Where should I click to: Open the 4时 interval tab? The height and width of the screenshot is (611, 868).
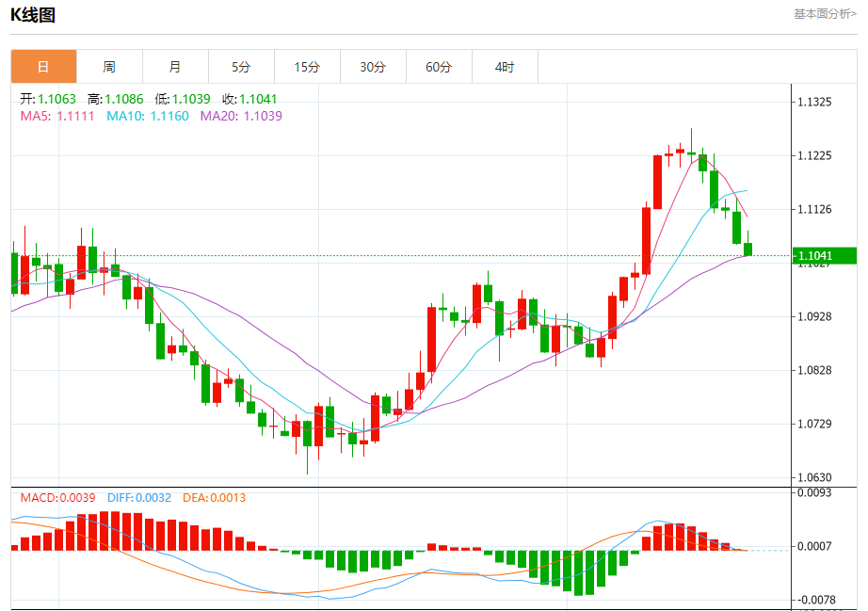(x=505, y=67)
